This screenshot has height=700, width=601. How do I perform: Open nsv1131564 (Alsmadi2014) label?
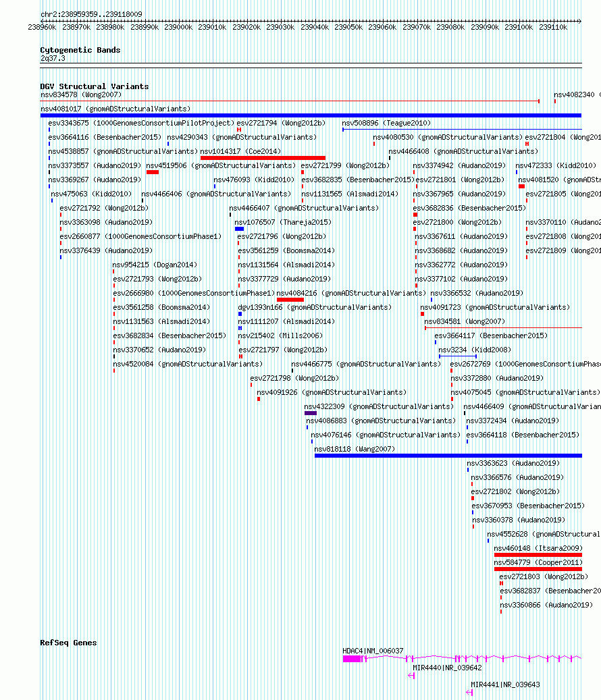tap(286, 265)
